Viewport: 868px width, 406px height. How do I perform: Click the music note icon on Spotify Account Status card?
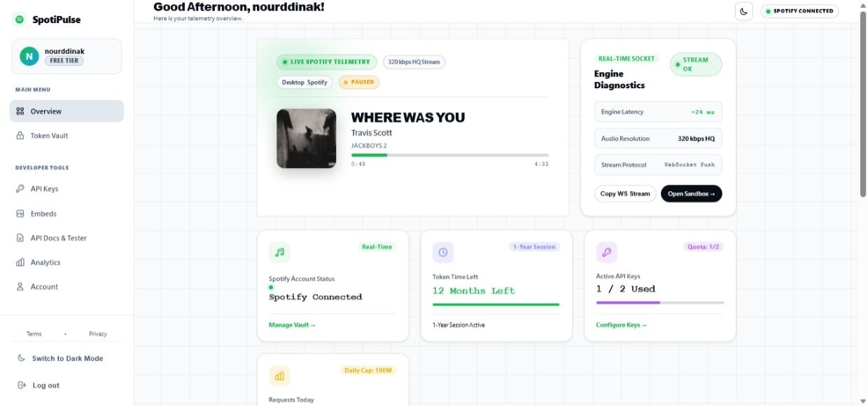(x=279, y=252)
